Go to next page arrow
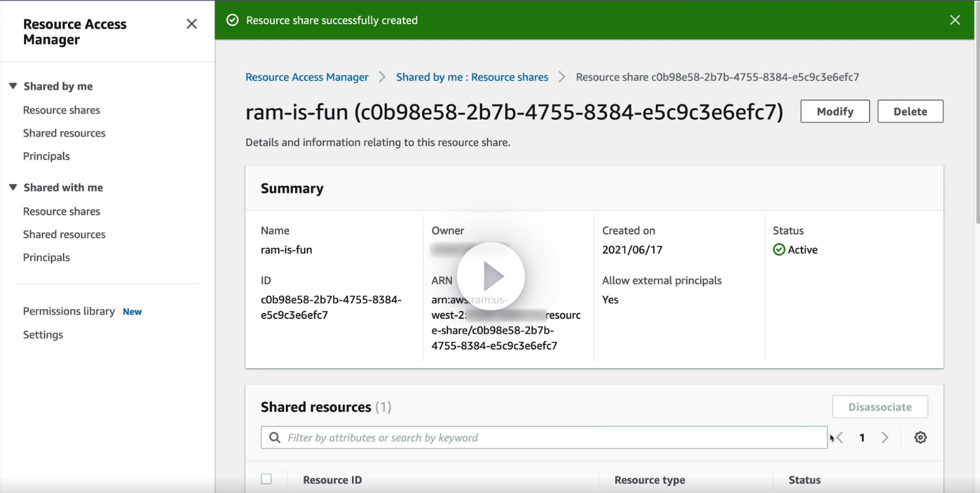Screen dimensions: 980x493 click(x=884, y=437)
